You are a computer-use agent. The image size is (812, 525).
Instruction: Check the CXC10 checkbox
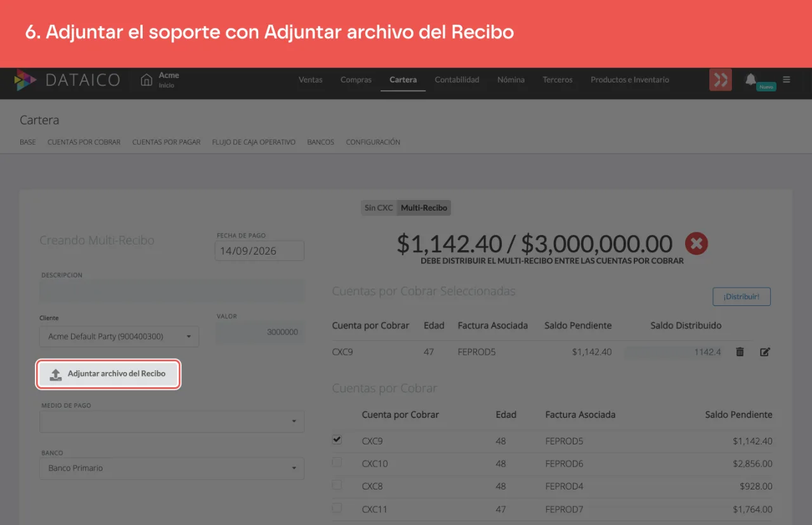point(337,462)
